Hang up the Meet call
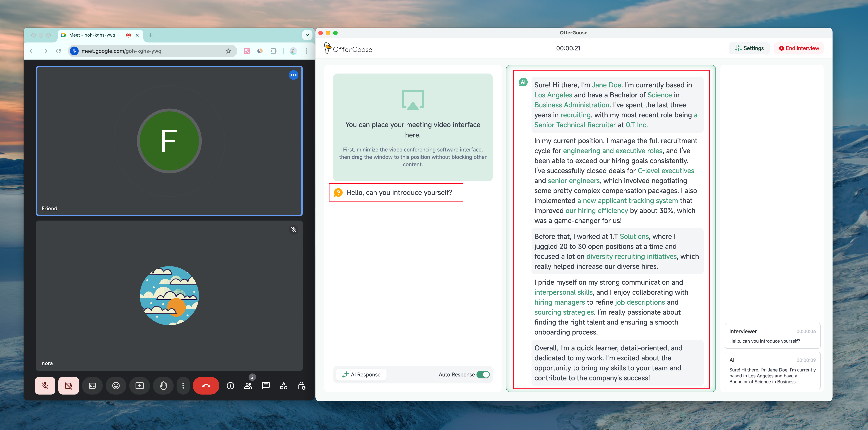This screenshot has height=430, width=868. coord(206,385)
